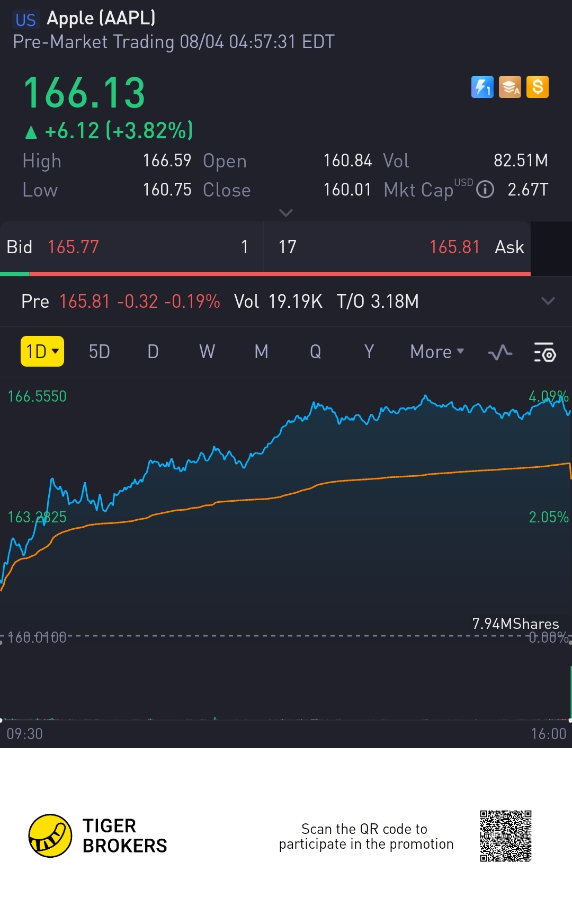This screenshot has height=924, width=572.
Task: Tap the Tiger Brokers logo
Action: coord(98,836)
